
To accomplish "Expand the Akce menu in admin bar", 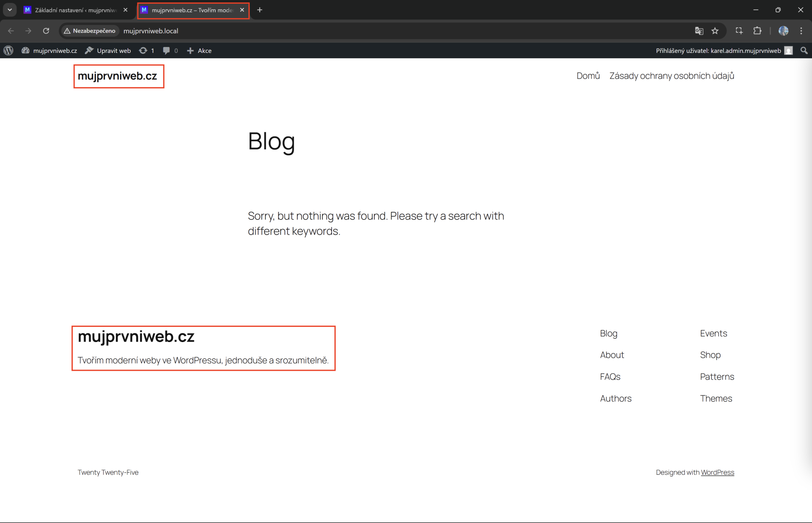I will pos(199,50).
